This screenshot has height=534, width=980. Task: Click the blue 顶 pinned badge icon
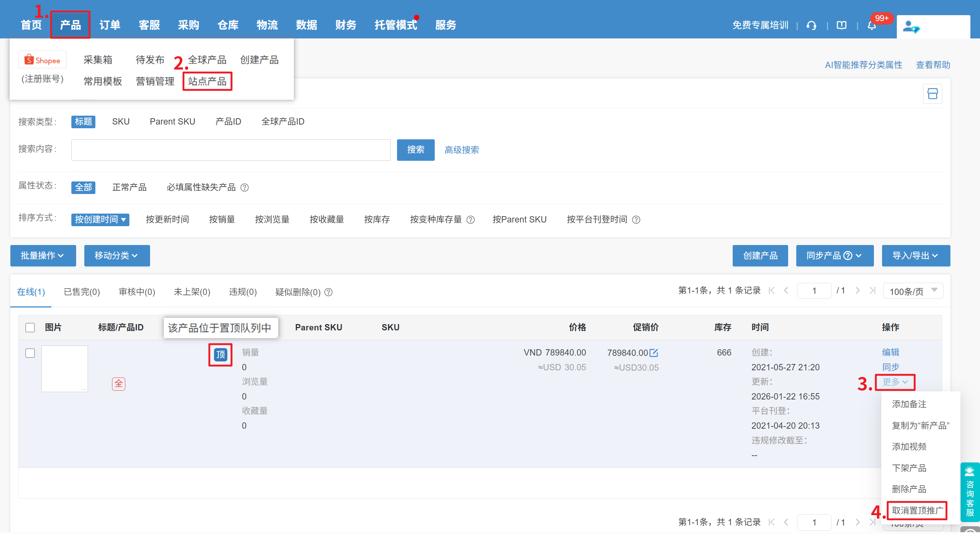pos(220,354)
